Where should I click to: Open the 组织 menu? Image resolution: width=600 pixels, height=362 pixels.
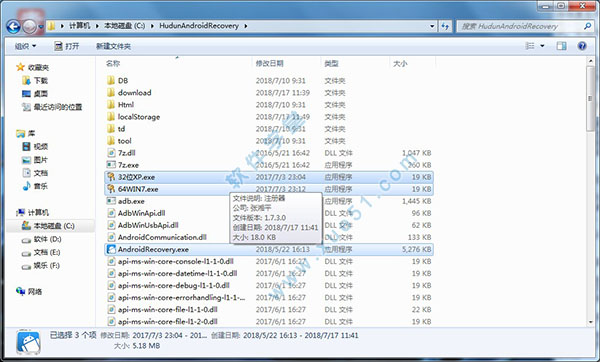coord(25,46)
